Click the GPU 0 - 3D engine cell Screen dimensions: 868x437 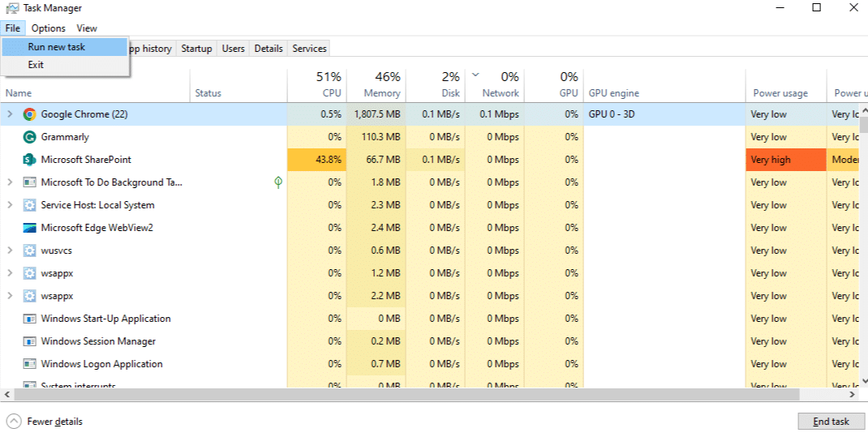click(x=664, y=114)
